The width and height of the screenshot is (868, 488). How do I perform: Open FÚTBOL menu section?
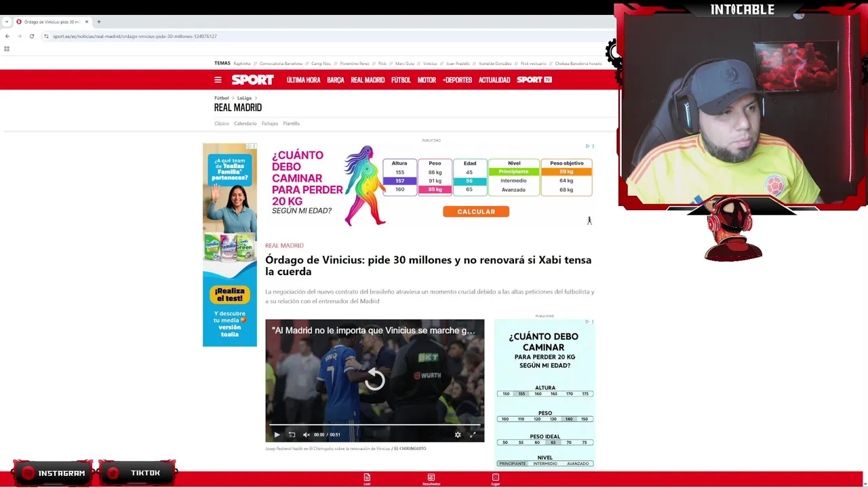click(401, 80)
